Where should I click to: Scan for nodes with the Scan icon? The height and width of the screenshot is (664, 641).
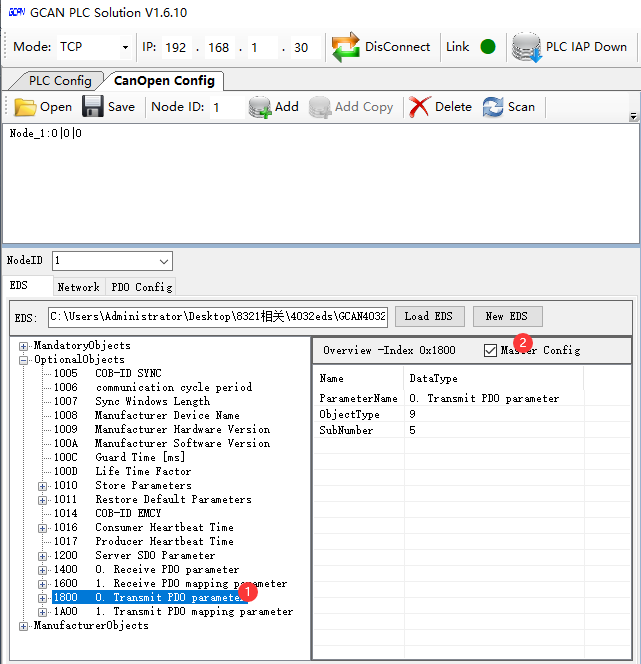click(493, 107)
